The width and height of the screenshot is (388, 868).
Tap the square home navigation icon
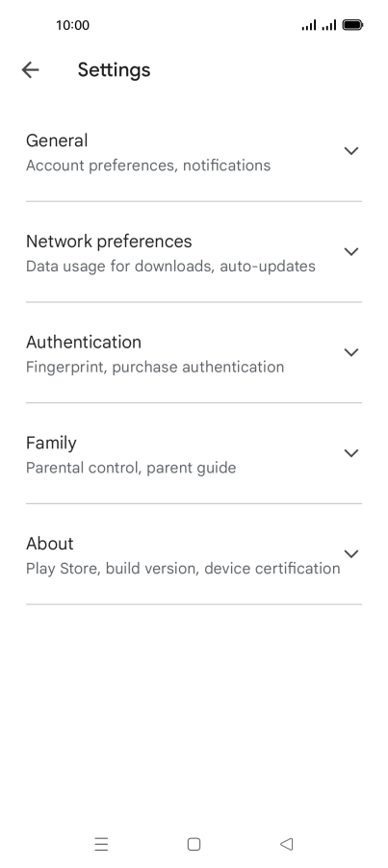click(x=194, y=844)
